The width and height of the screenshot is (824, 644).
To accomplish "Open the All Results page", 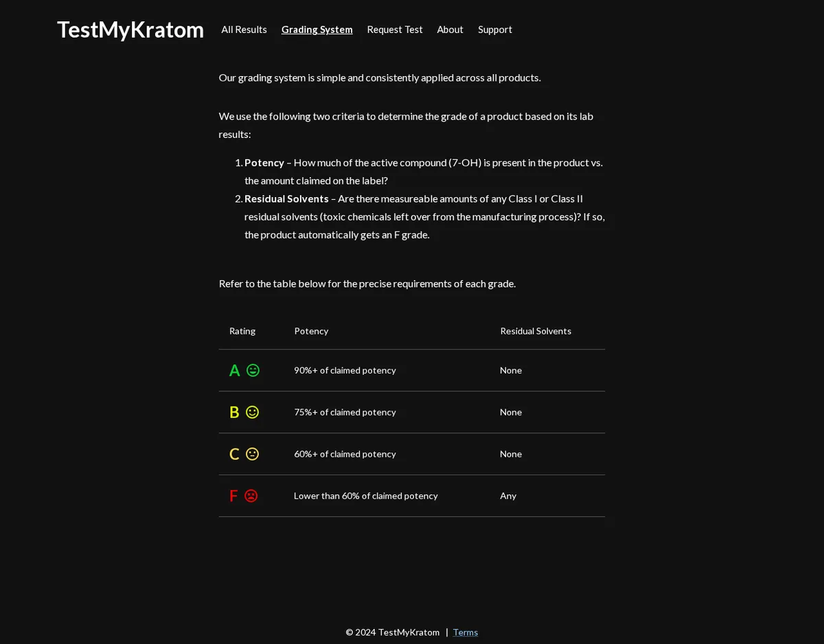I will [x=244, y=30].
